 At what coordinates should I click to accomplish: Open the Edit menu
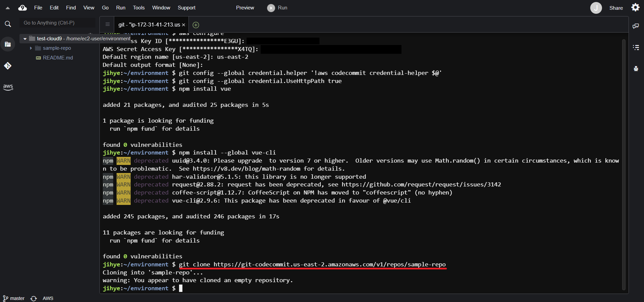coord(54,8)
